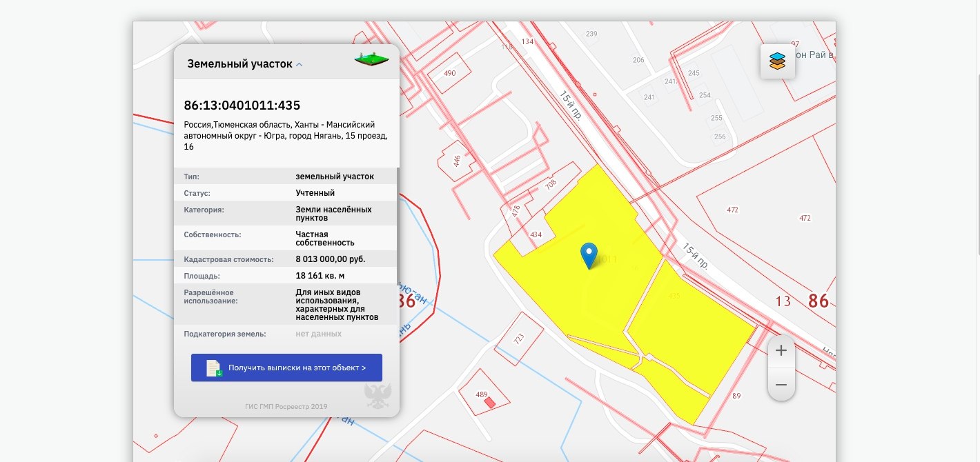Click parcel 478 on the map
This screenshot has width=980, height=462.
click(x=516, y=211)
